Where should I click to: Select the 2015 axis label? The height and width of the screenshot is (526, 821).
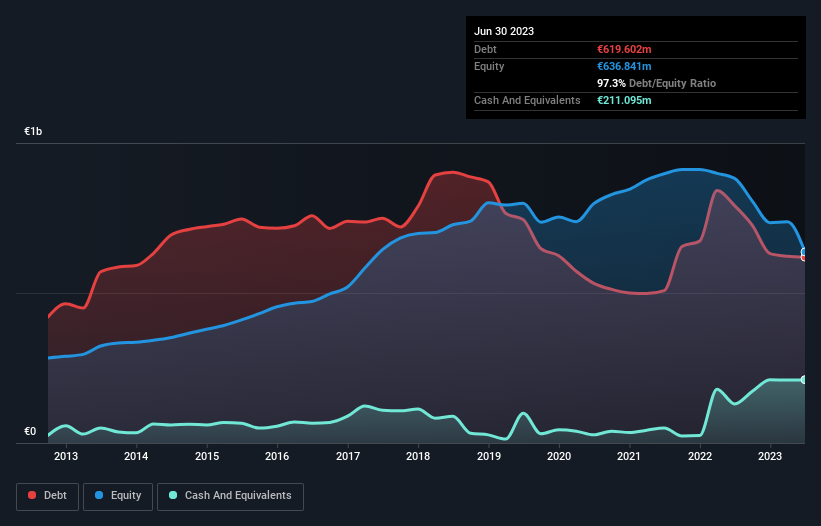[207, 456]
